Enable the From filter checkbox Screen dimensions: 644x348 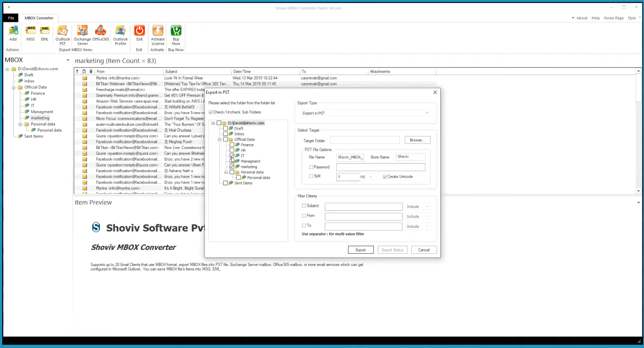pos(304,216)
